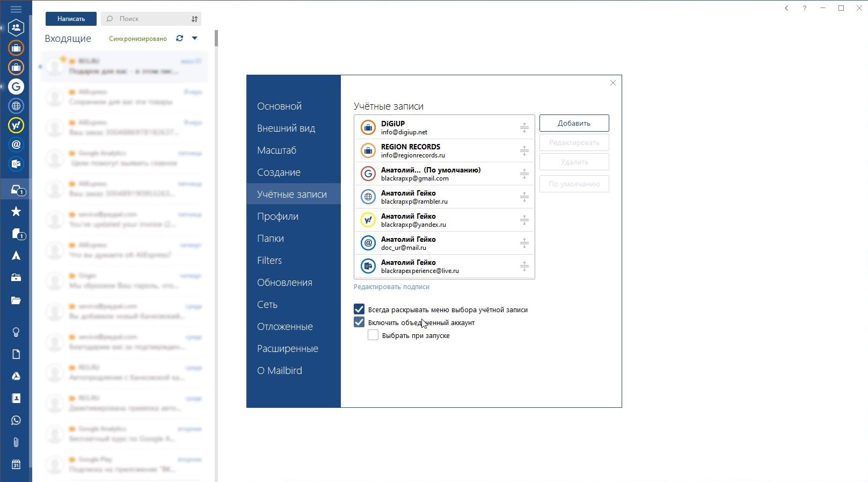Click the reorder handle on the doc_ur@mail.ru row
The height and width of the screenshot is (482, 868).
[524, 243]
